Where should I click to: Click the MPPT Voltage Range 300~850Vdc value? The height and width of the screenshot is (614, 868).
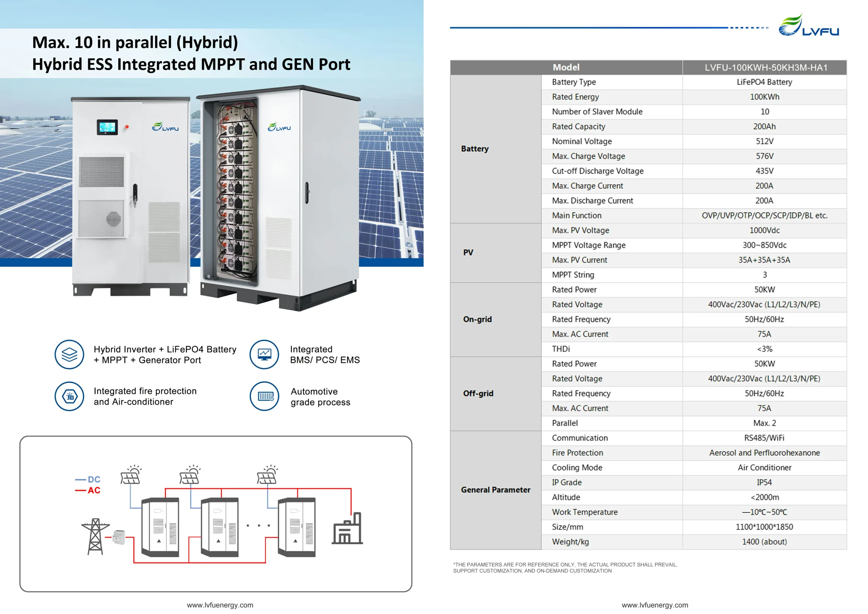(764, 245)
